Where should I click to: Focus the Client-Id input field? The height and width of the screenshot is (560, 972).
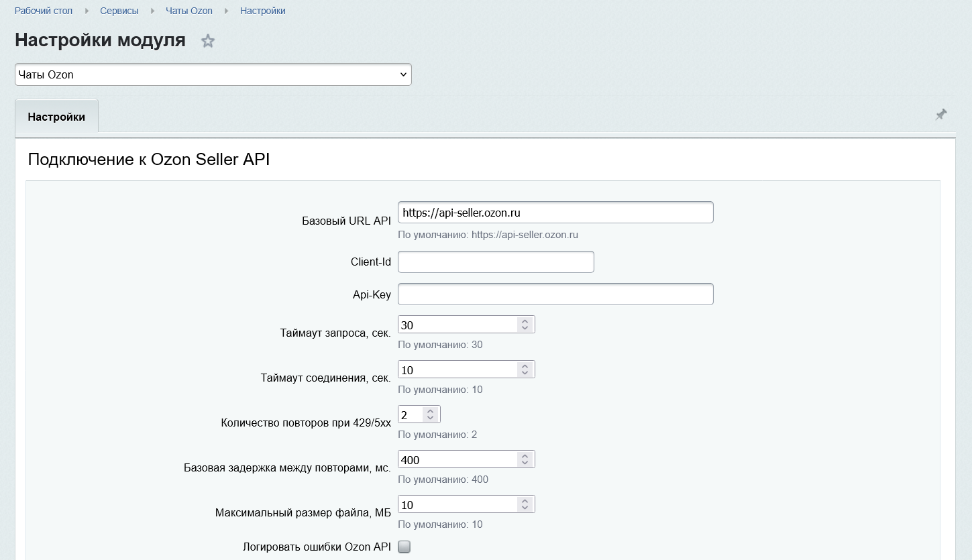pyautogui.click(x=496, y=262)
